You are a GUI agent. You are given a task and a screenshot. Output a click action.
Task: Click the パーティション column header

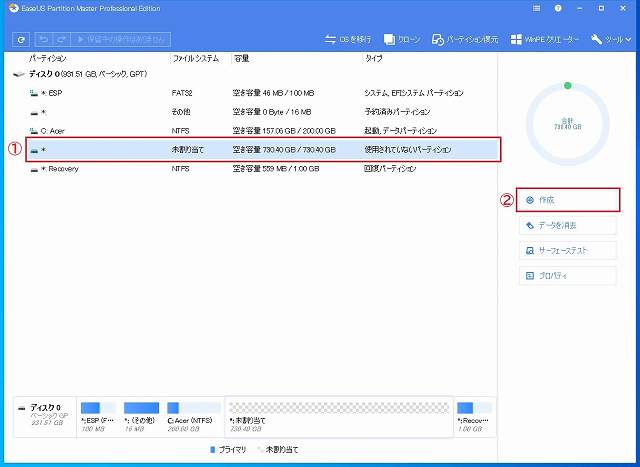pyautogui.click(x=47, y=59)
